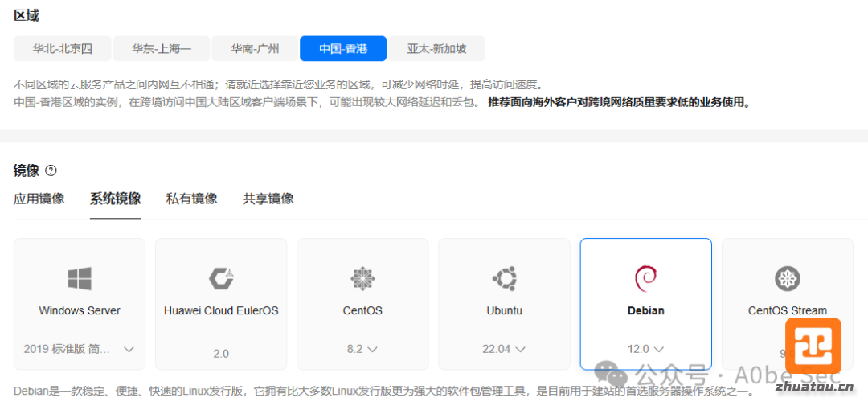Choose the Windows Server image name
The width and height of the screenshot is (868, 410).
(80, 310)
